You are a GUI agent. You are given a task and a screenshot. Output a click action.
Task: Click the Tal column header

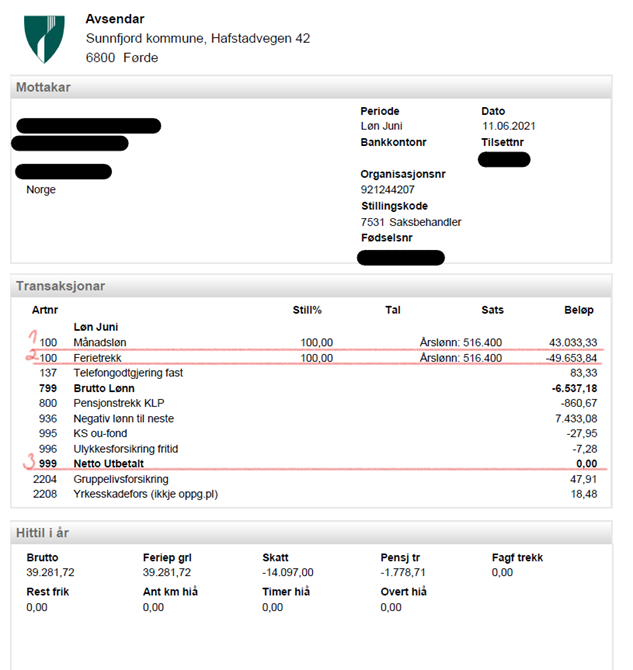click(393, 310)
